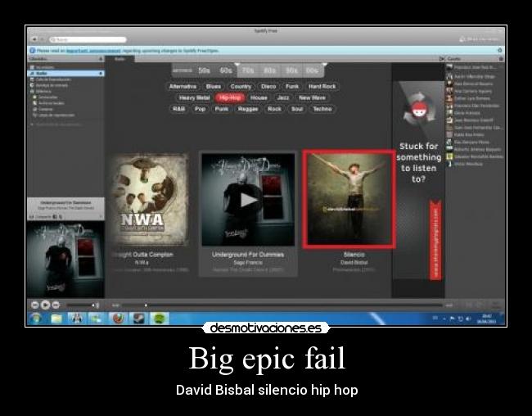Viewport: 532px width, 416px height.
Task: Select the 00s decade
Action: pos(312,70)
